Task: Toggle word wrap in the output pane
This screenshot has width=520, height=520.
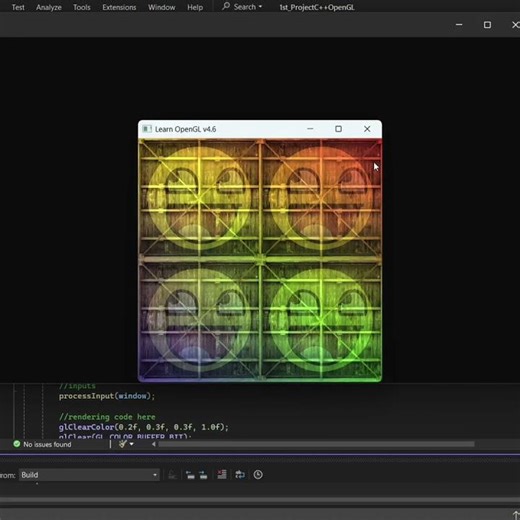Action: click(x=240, y=474)
